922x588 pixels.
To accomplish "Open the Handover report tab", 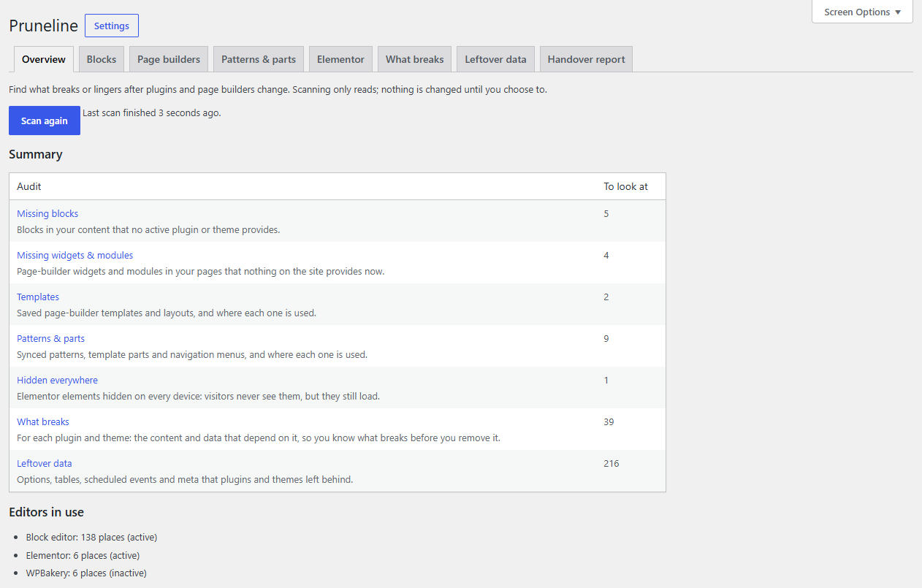I will [586, 59].
